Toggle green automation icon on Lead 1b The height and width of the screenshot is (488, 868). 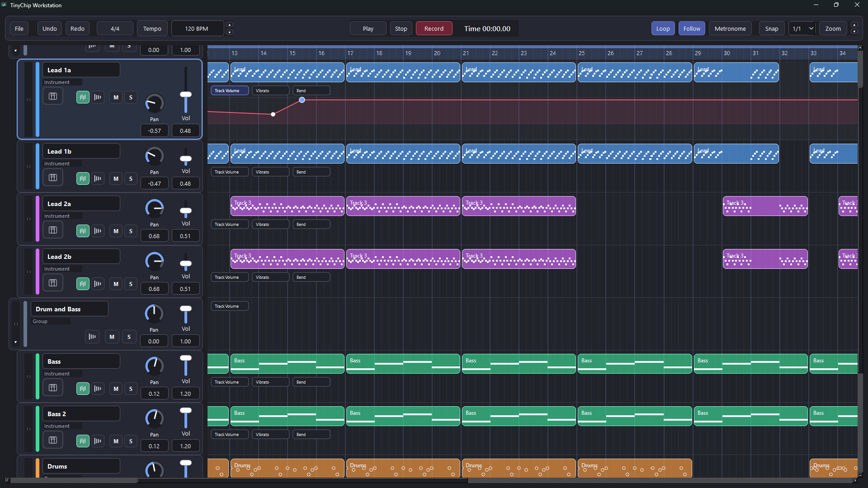(x=83, y=178)
